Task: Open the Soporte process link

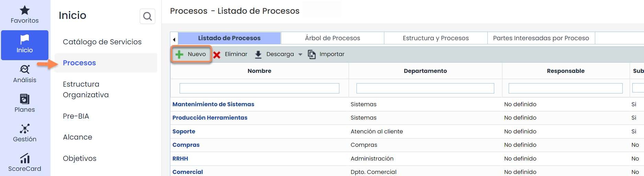Action: tap(184, 131)
